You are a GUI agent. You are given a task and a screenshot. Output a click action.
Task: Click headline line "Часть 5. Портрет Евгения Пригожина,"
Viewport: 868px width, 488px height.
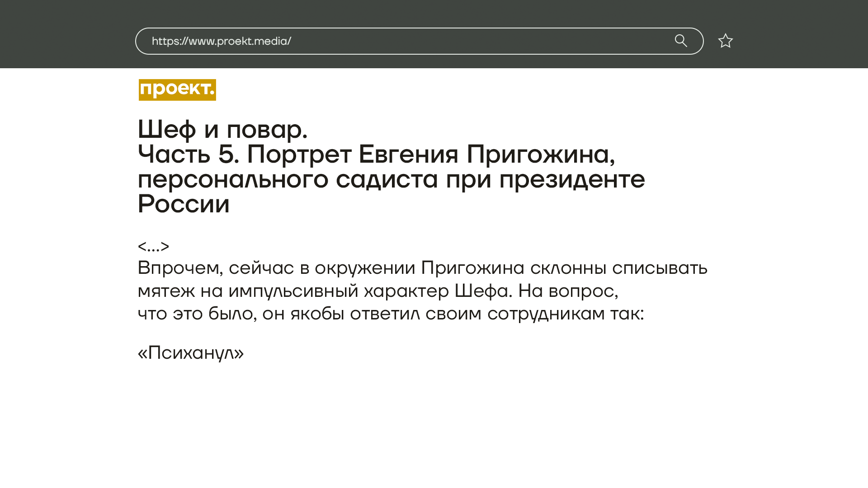376,155
